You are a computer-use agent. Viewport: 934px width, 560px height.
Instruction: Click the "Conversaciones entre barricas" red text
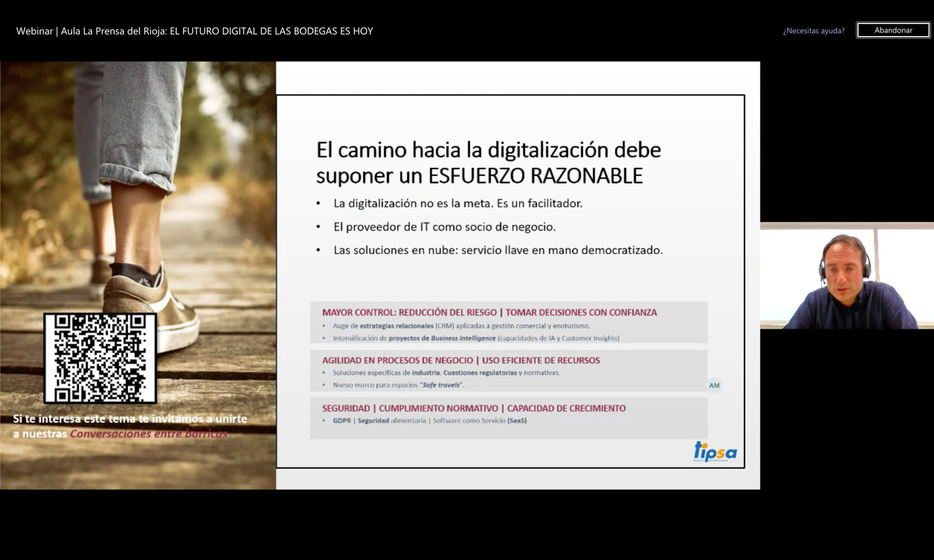click(x=148, y=433)
